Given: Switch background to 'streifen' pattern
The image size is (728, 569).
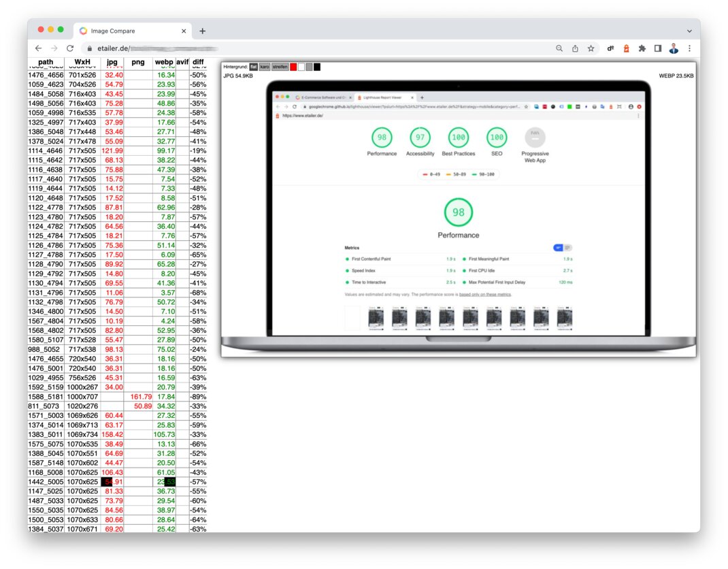Looking at the screenshot, I should tap(280, 67).
